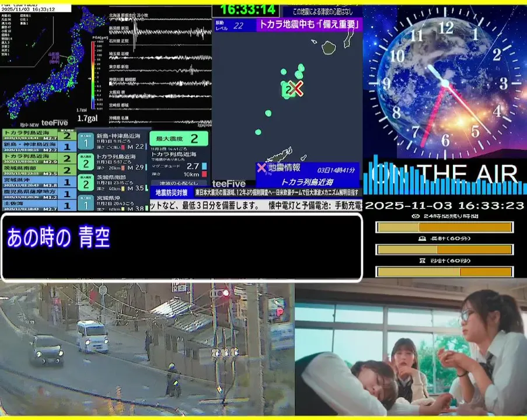Click blue magnitude indicator next to 2.7

coord(204,166)
